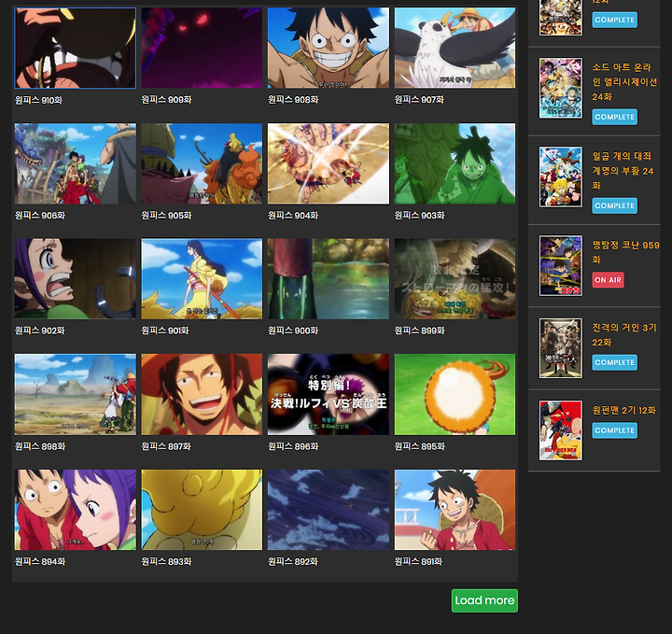The height and width of the screenshot is (634, 672).
Task: Click the 원피스 891화 title text
Action: 418,562
